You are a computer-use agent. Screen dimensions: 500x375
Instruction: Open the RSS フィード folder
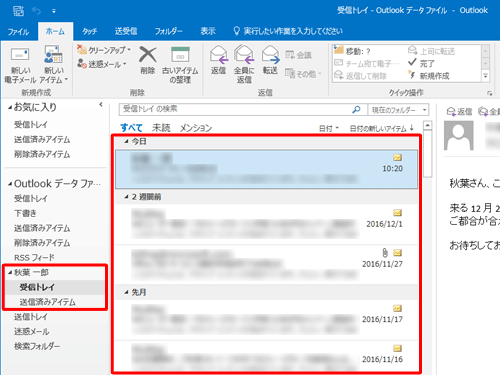[x=34, y=258]
